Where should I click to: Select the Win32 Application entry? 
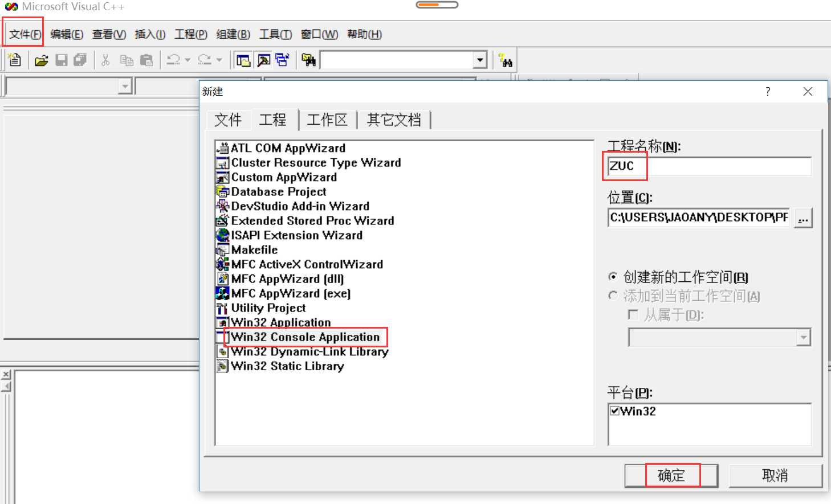274,322
